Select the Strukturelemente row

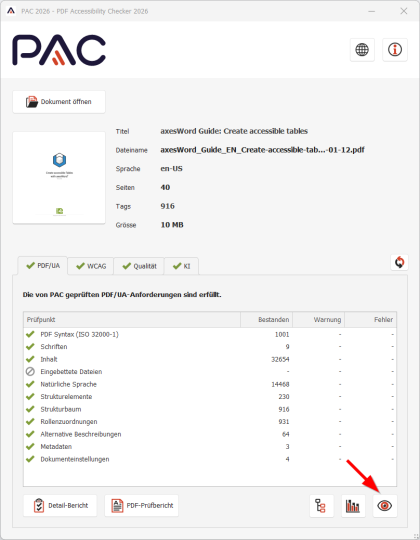click(x=210, y=397)
